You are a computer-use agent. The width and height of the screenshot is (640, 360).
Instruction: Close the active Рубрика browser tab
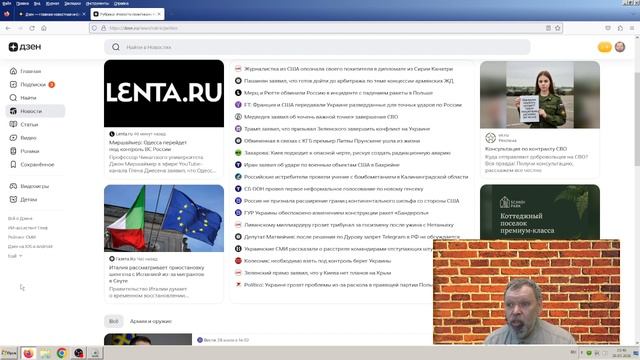tap(159, 14)
